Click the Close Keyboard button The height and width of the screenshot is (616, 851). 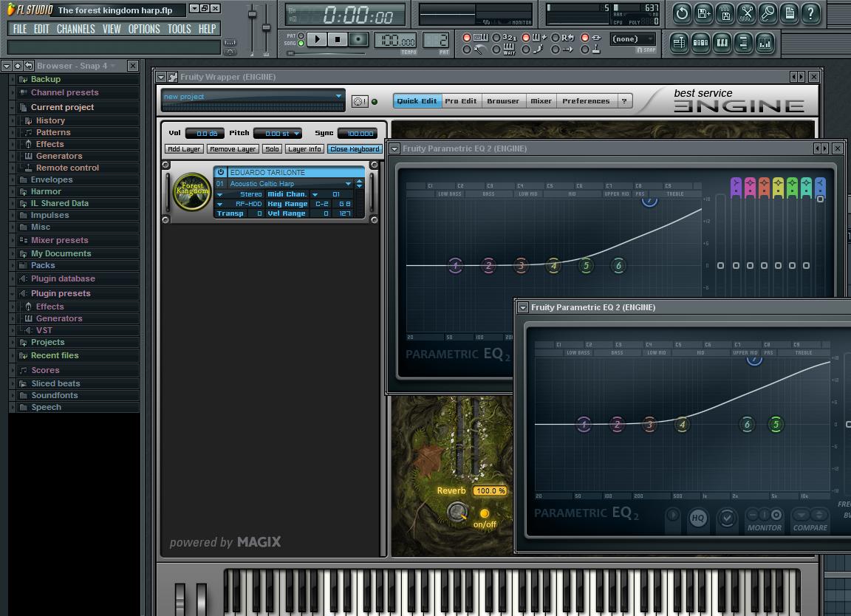(x=355, y=149)
